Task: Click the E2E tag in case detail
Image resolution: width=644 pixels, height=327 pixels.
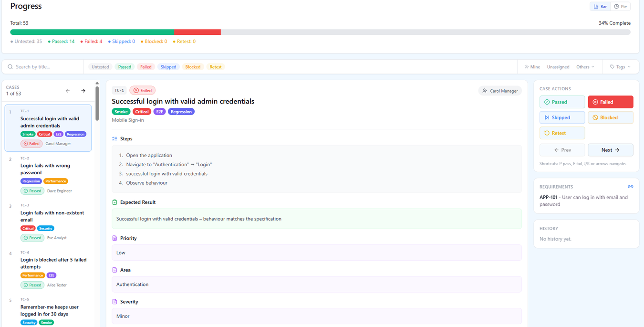Action: click(159, 112)
